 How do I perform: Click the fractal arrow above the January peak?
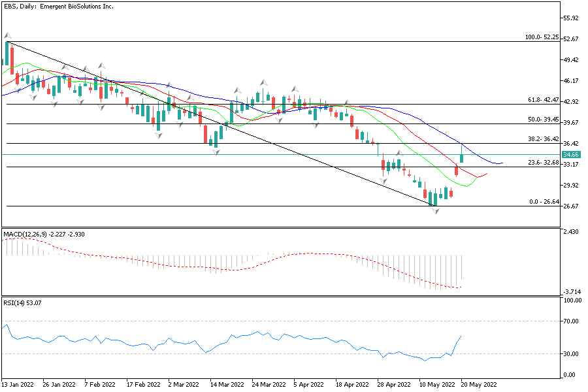(7, 36)
